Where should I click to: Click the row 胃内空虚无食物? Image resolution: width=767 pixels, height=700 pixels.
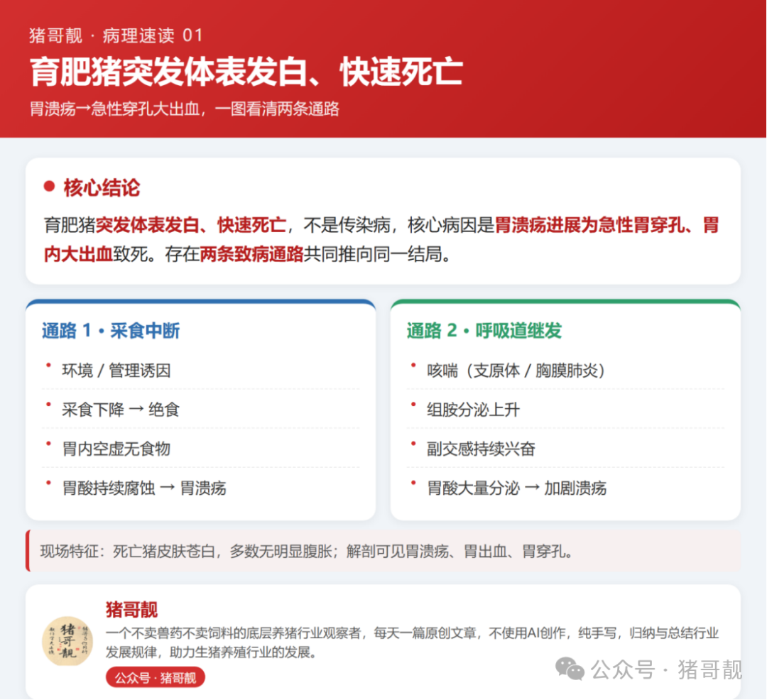pos(200,449)
